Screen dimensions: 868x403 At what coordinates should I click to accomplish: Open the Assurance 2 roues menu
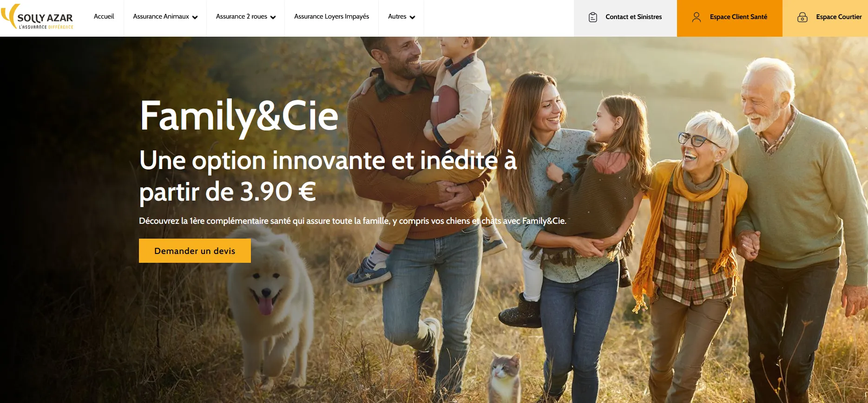(241, 16)
